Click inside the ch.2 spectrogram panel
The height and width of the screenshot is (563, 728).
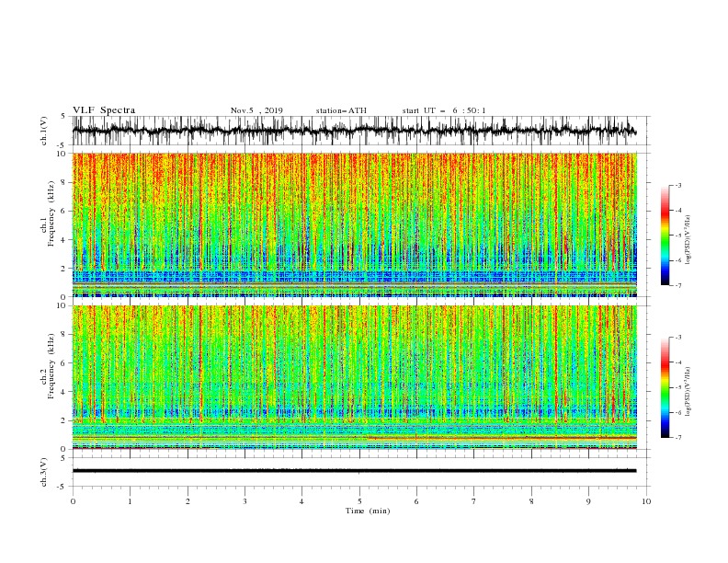pyautogui.click(x=354, y=377)
